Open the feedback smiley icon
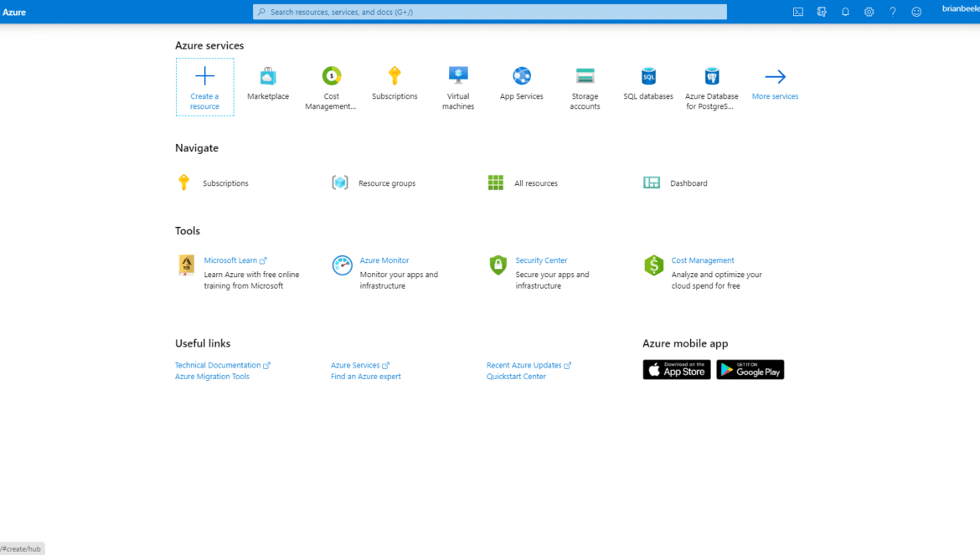The height and width of the screenshot is (555, 980). [x=916, y=12]
